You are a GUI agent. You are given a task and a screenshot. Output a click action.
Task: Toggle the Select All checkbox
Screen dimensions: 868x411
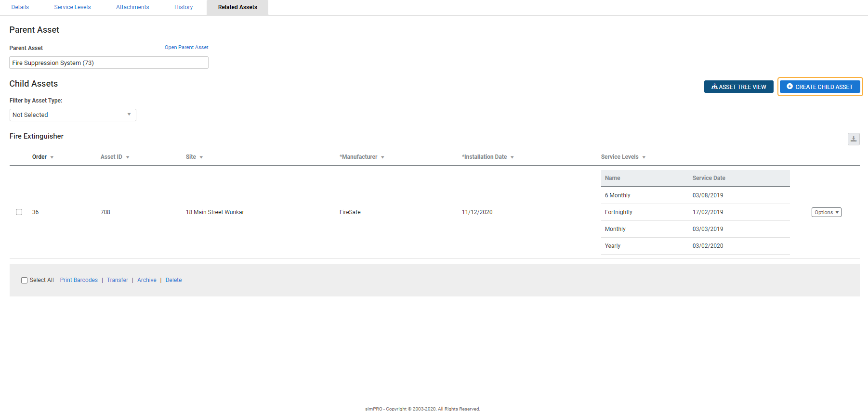[24, 280]
